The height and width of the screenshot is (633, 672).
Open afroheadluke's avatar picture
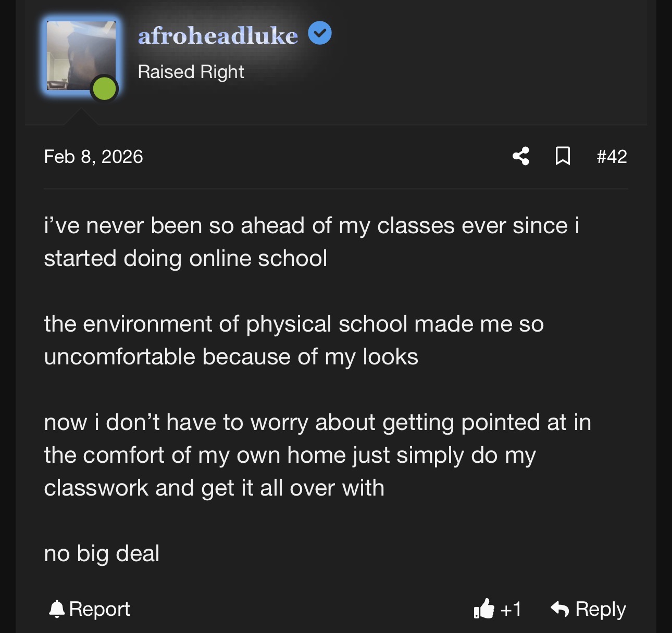click(81, 56)
